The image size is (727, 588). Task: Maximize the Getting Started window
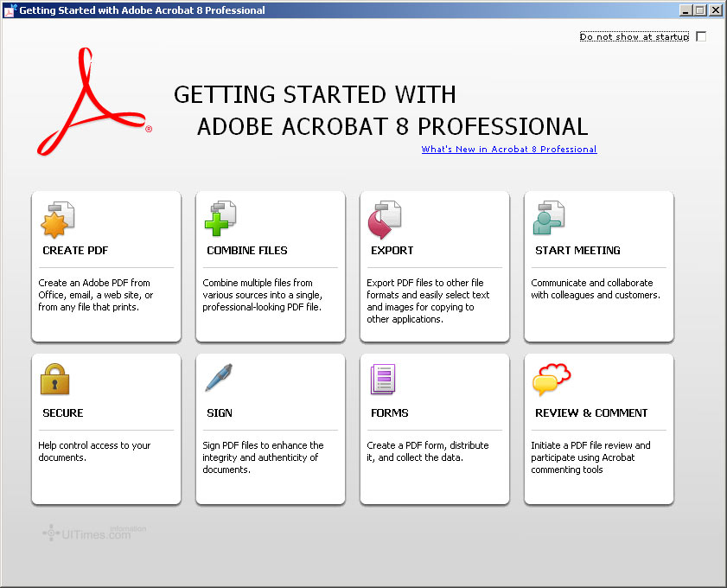[x=700, y=10]
